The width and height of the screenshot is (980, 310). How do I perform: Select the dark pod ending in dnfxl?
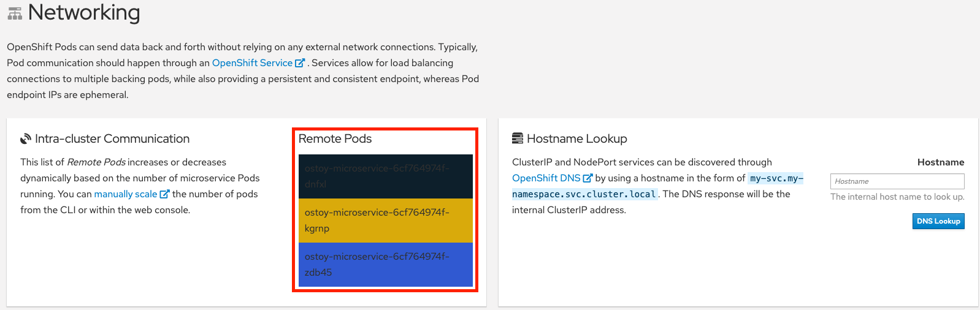385,176
